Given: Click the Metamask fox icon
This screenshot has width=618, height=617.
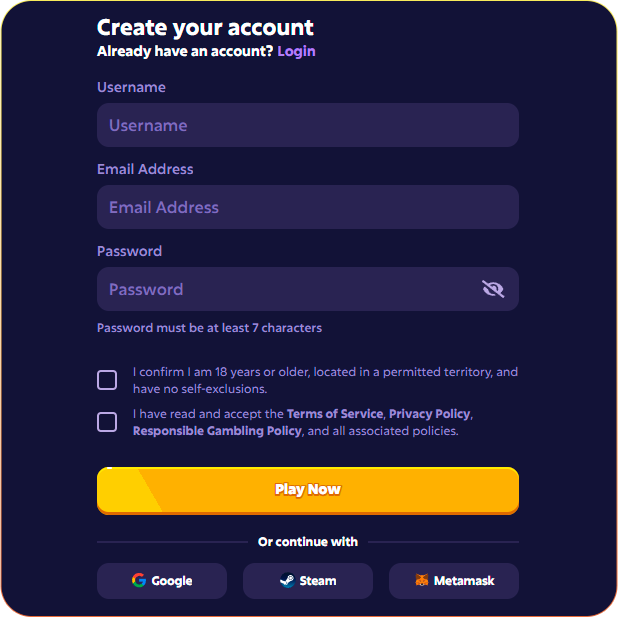Looking at the screenshot, I should (423, 580).
